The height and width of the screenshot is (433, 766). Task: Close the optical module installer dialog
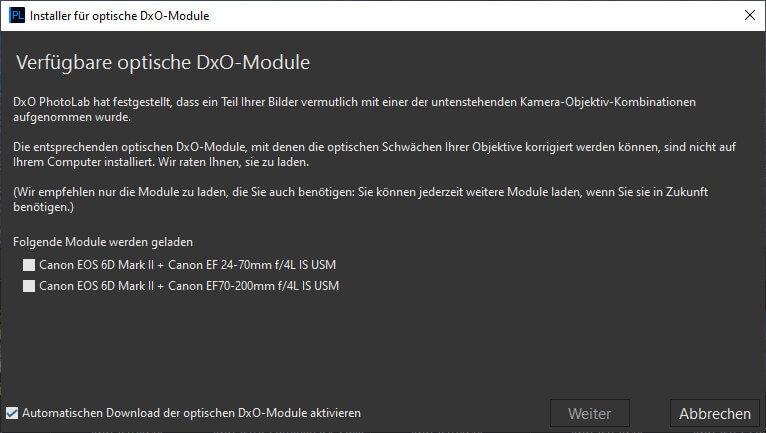[750, 15]
